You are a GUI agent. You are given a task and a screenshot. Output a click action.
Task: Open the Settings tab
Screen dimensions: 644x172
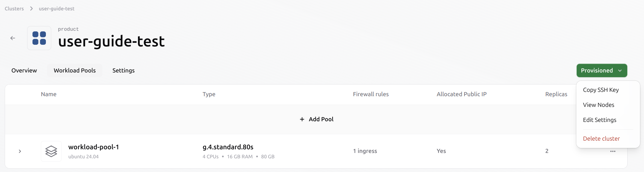coord(124,70)
